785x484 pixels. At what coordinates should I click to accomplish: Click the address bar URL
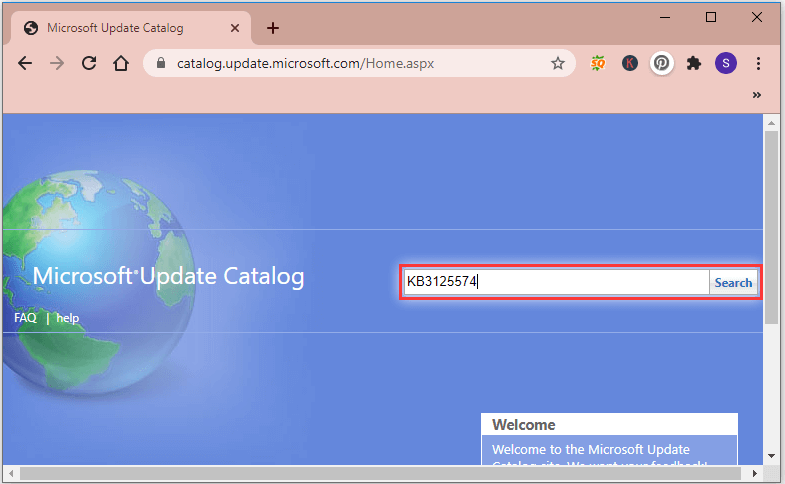click(x=305, y=64)
